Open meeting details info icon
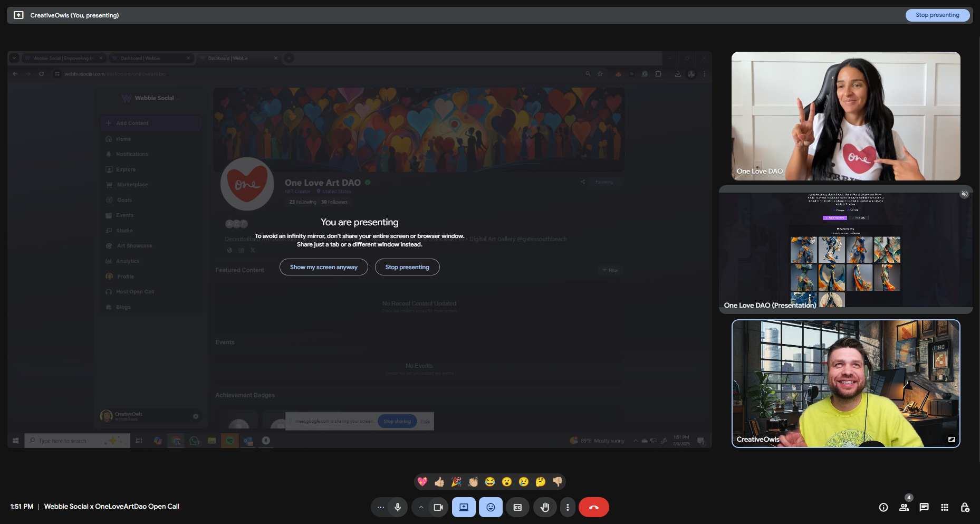 click(883, 507)
